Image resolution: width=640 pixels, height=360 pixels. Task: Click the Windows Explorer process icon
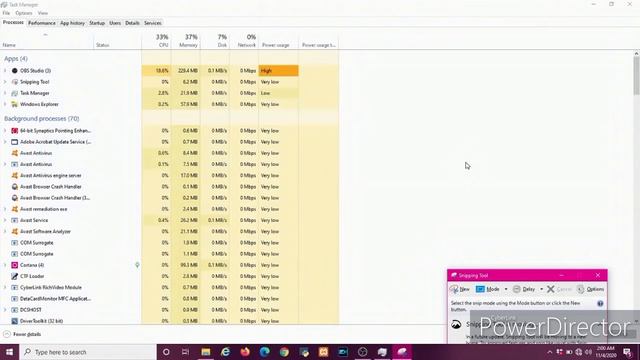pos(15,104)
